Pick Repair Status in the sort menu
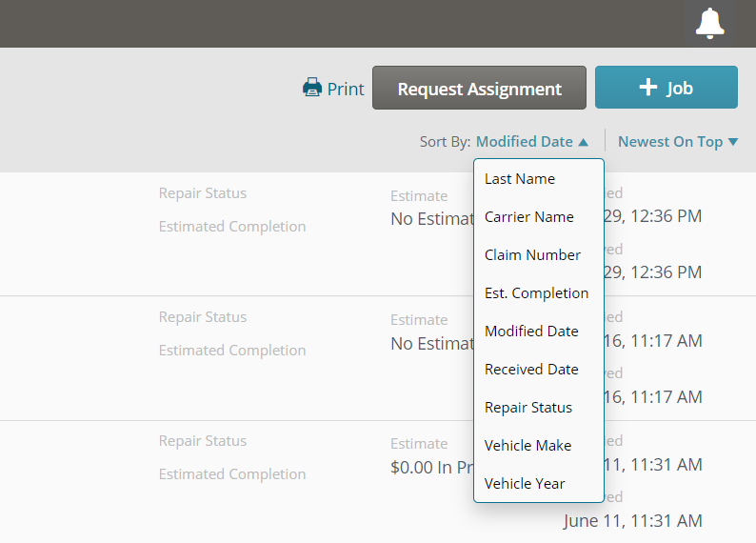 (539, 408)
